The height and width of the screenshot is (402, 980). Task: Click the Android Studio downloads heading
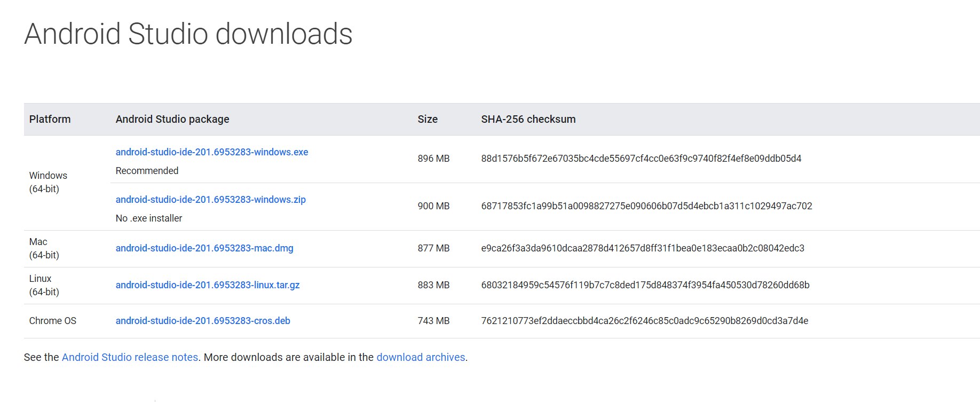pyautogui.click(x=188, y=34)
